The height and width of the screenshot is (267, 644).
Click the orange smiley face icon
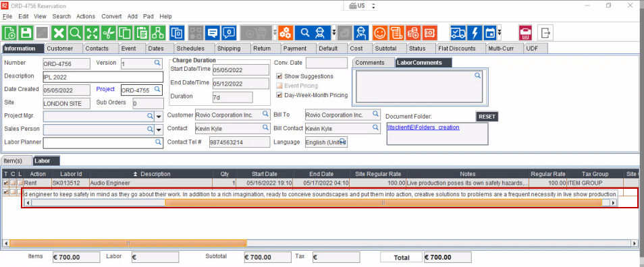pos(380,32)
